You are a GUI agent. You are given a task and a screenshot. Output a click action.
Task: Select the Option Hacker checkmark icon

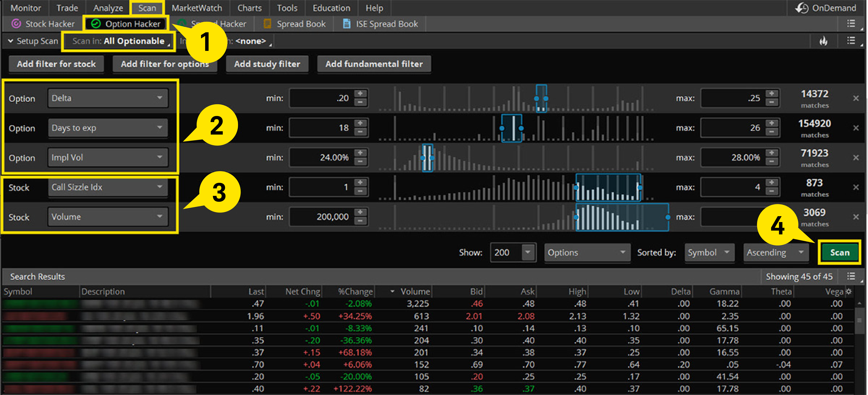coord(96,24)
